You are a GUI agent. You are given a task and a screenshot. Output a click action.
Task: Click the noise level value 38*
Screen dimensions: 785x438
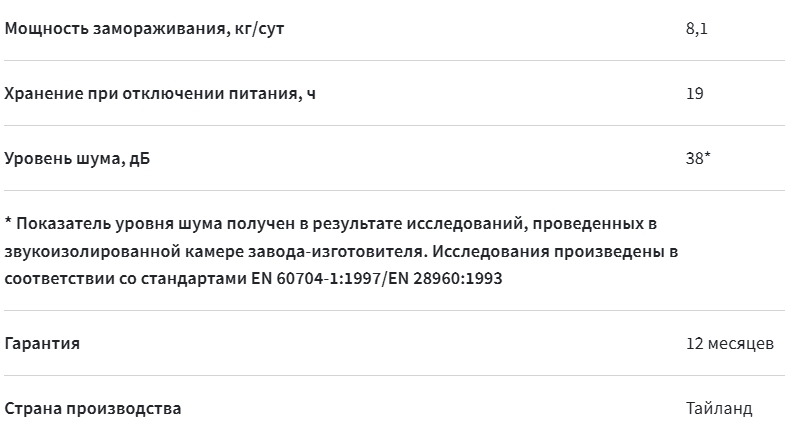click(698, 158)
